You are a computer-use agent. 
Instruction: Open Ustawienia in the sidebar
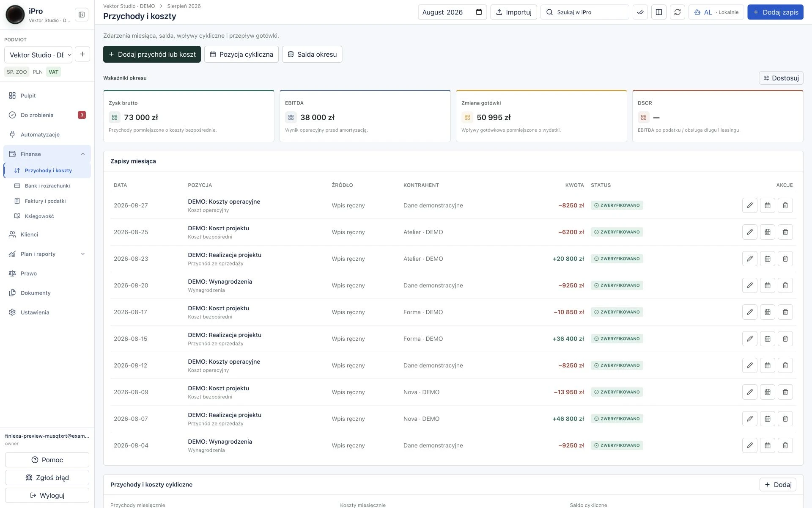[47, 312]
